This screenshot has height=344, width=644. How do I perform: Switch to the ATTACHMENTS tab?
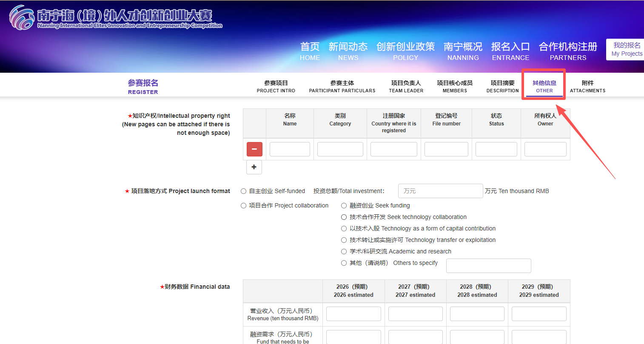tap(587, 86)
